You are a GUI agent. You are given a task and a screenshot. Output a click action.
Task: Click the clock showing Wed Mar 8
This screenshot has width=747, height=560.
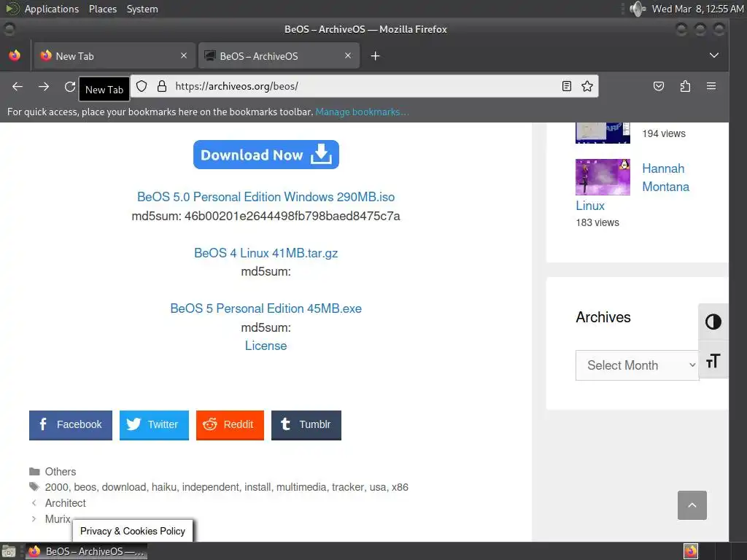click(697, 9)
